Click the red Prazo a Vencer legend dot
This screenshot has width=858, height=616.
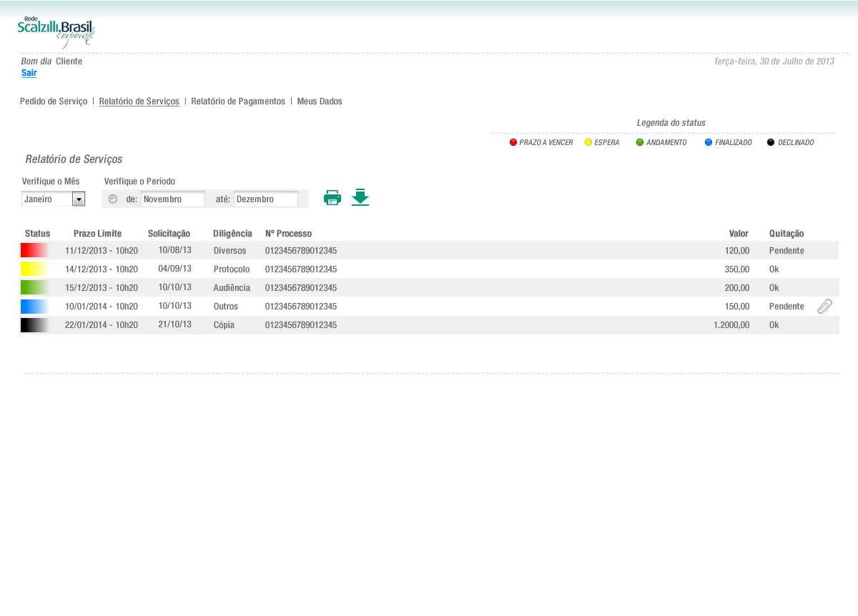tap(513, 142)
